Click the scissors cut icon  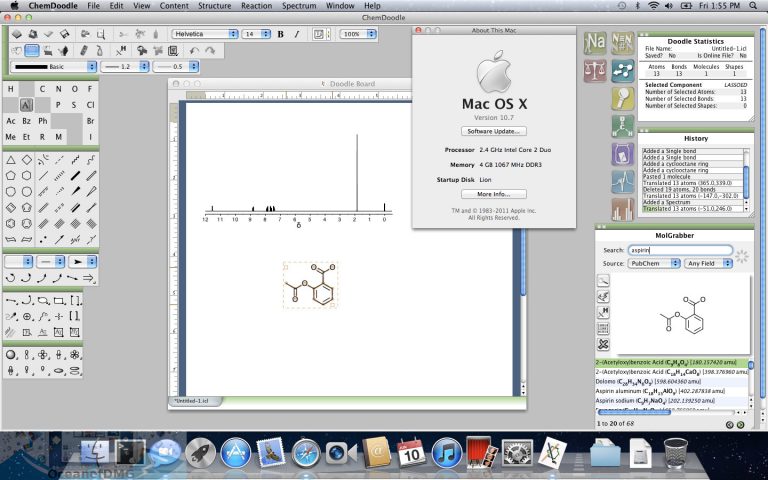(x=123, y=34)
